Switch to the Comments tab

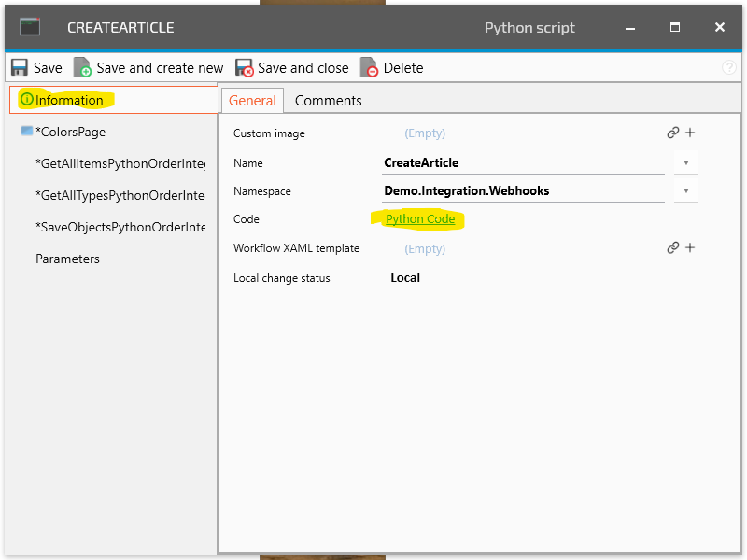click(x=328, y=101)
